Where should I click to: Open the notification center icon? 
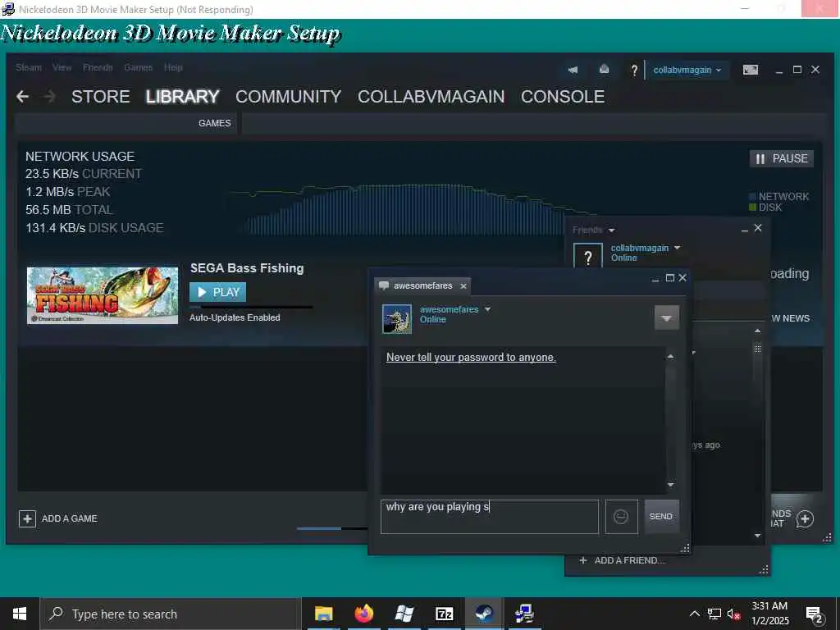coord(815,614)
